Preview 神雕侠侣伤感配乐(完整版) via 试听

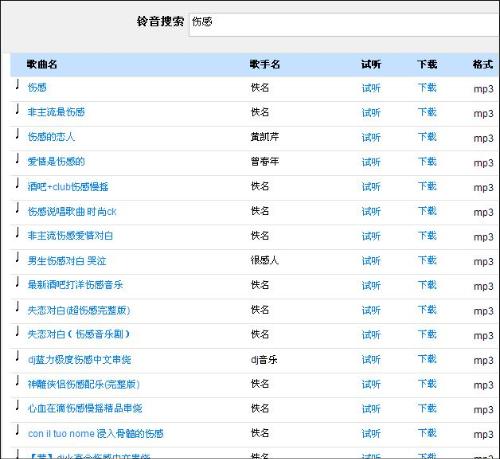click(371, 384)
